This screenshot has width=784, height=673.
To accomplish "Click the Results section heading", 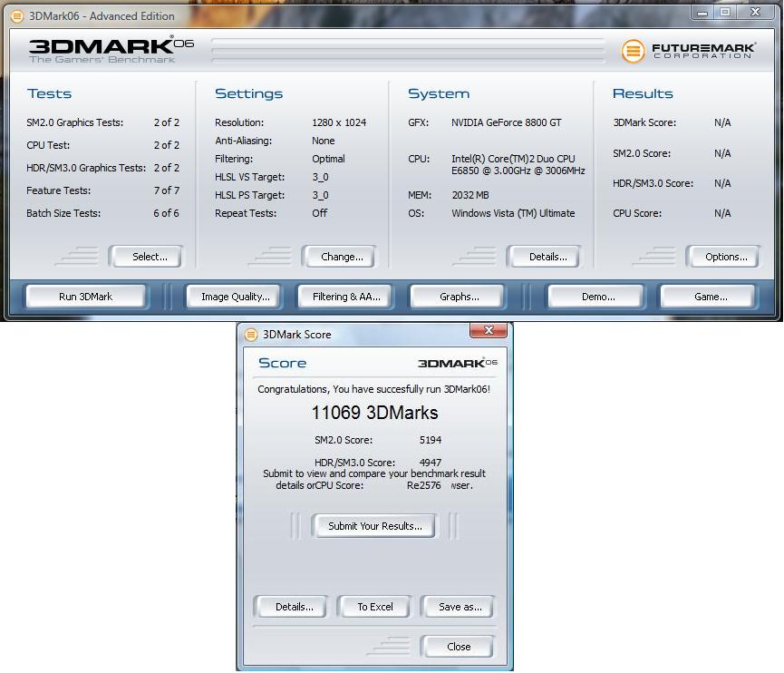I will [643, 93].
